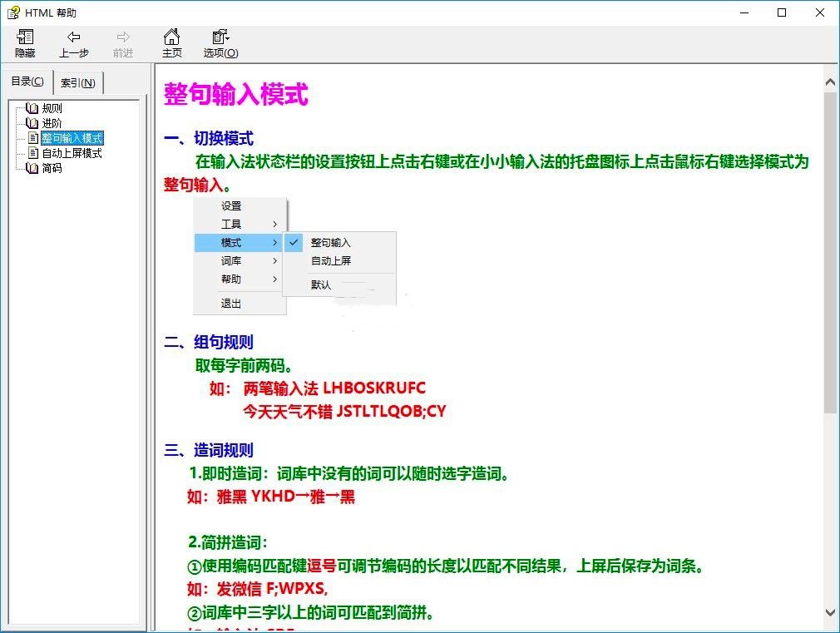
Task: Click the page icon beside 自动上屏模式
Action: [x=33, y=153]
